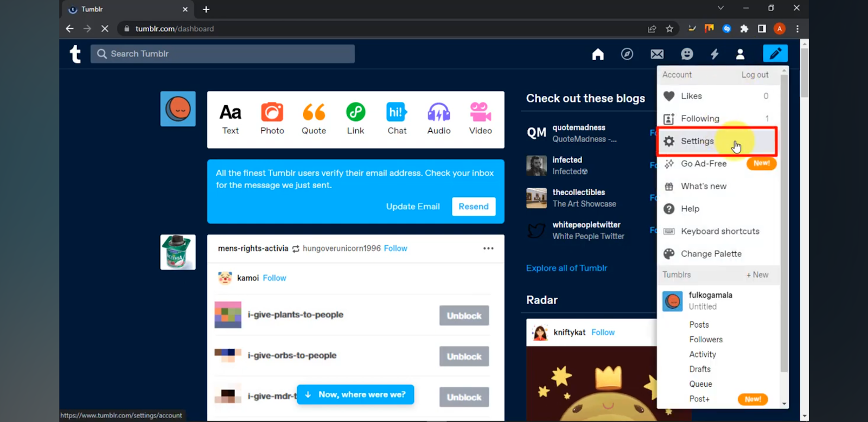The image size is (868, 422).
Task: Open the Chrome three-dot menu
Action: coord(797,29)
